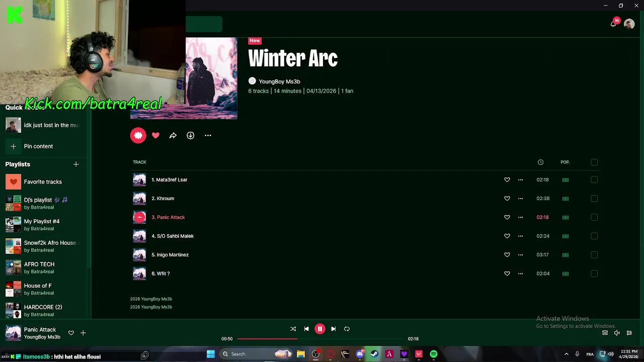Open options menu for Khroum
This screenshot has width=644, height=362.
521,198
